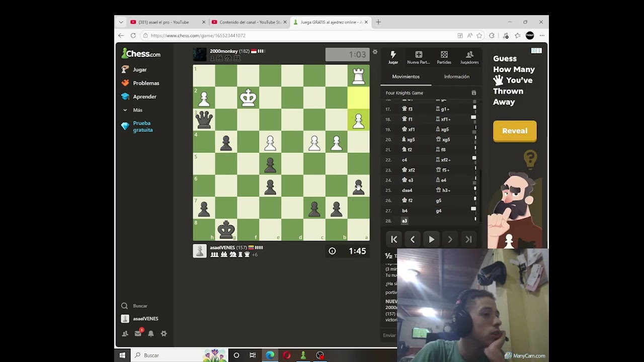Viewport: 644px width, 362px height.
Task: Open board settings gear near clock
Action: 375,52
